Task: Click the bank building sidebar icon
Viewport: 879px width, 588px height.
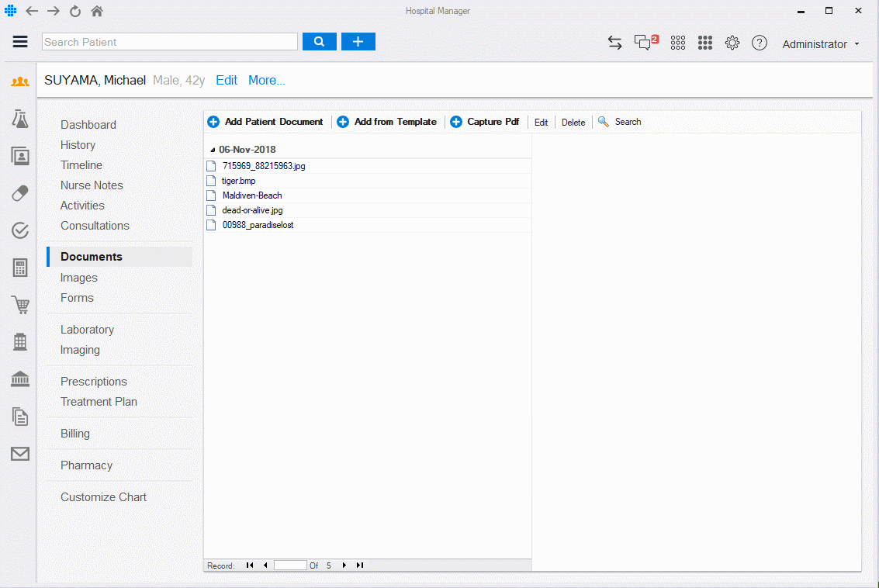Action: [20, 379]
